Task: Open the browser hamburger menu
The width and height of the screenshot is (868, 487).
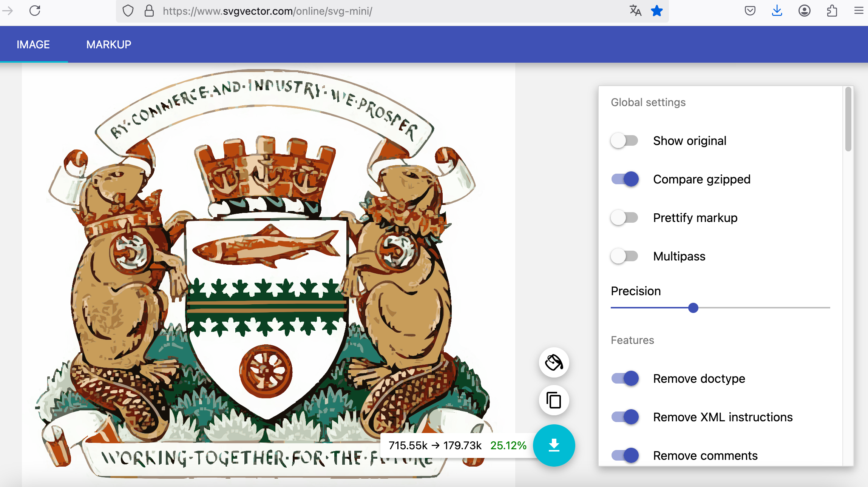Action: [859, 11]
